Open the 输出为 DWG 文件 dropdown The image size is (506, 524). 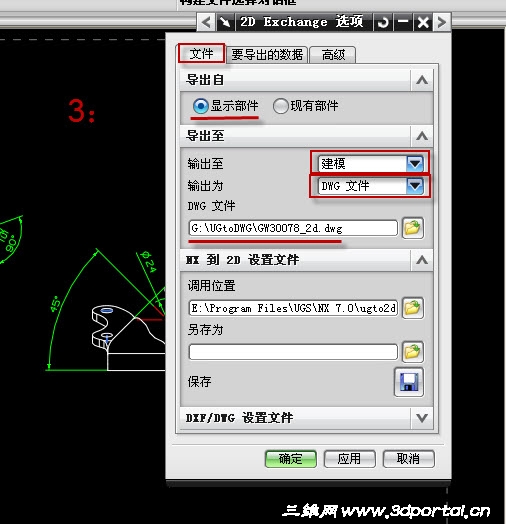click(415, 186)
